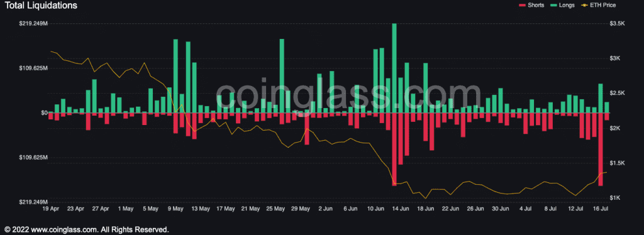The width and height of the screenshot is (644, 235).
Task: Click the 13 May date label
Action: 201,209
